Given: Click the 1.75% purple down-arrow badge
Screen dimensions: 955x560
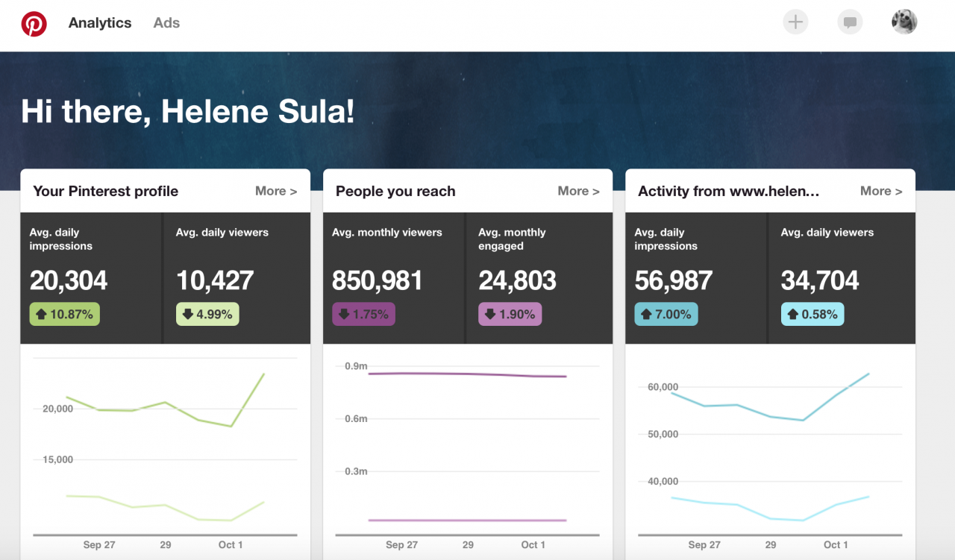Looking at the screenshot, I should click(363, 314).
